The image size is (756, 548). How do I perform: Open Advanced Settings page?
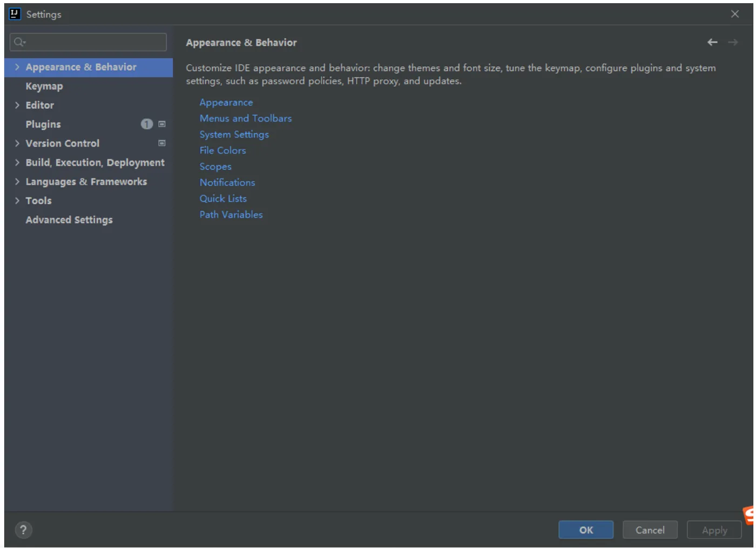89,220
